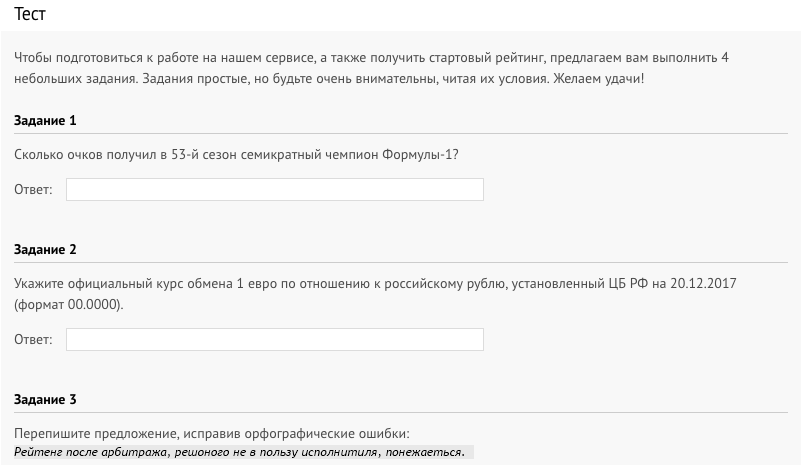The width and height of the screenshot is (803, 465).
Task: Click the word Формулы-1 in the question
Action: pyautogui.click(x=417, y=155)
